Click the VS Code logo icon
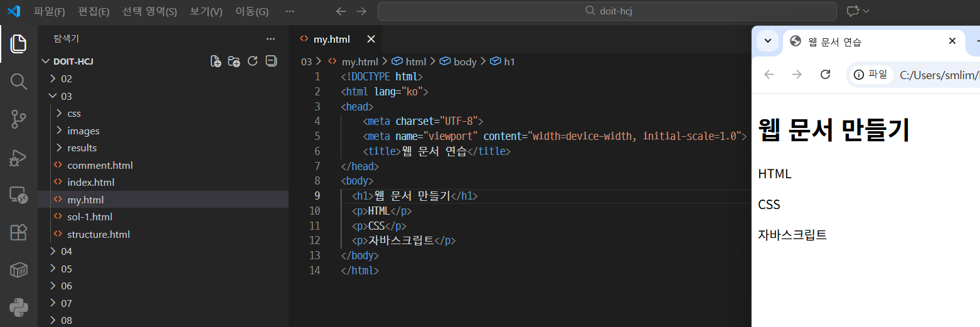The width and height of the screenshot is (980, 327). pyautogui.click(x=14, y=11)
